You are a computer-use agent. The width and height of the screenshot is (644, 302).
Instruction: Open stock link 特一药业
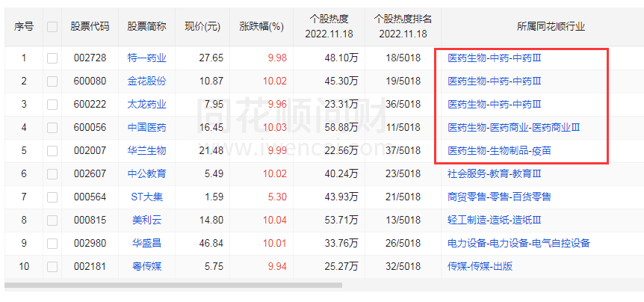tap(146, 58)
